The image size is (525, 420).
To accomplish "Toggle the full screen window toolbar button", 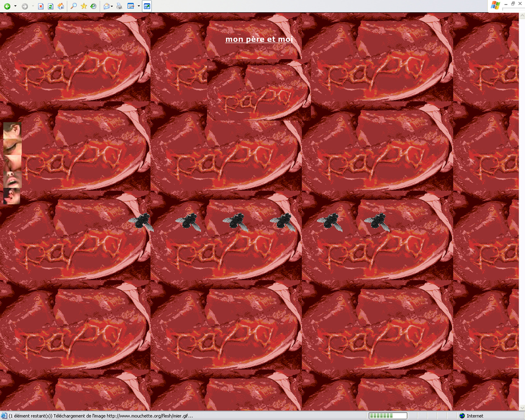I will pyautogui.click(x=147, y=6).
